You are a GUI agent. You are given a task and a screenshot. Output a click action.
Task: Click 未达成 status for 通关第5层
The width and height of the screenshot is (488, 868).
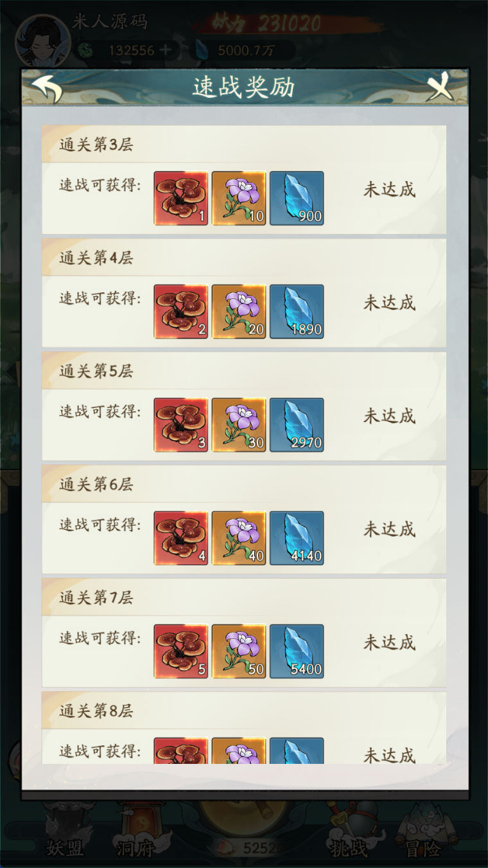(390, 416)
